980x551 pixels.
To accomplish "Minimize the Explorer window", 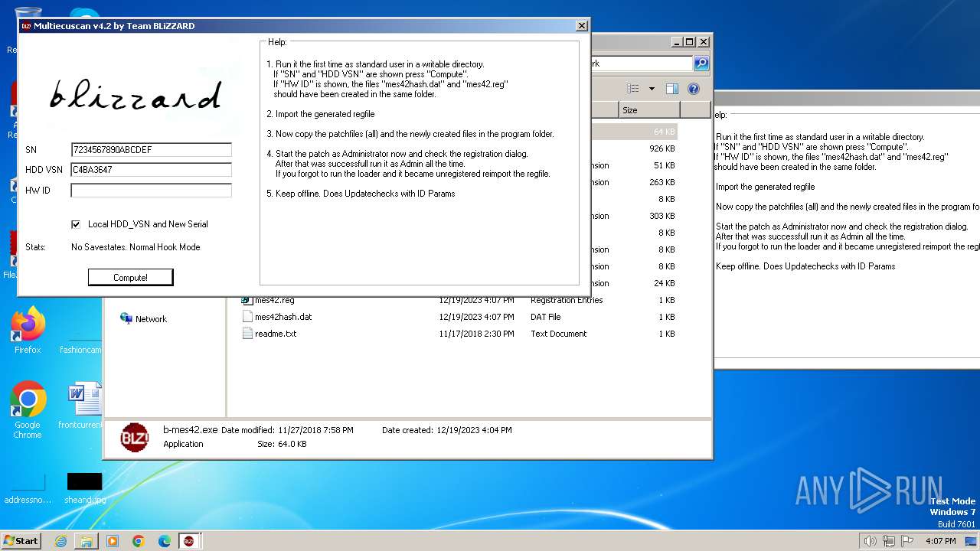I will 677,42.
